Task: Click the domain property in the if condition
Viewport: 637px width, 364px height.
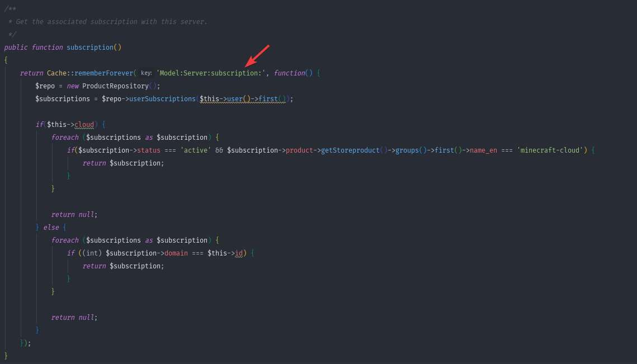Action: click(x=176, y=253)
